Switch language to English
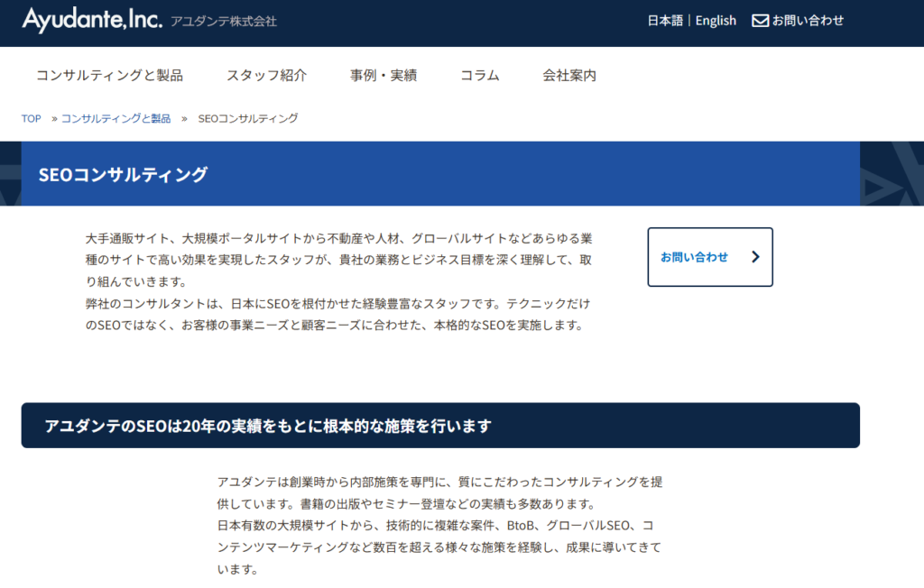This screenshot has height=588, width=924. click(716, 20)
